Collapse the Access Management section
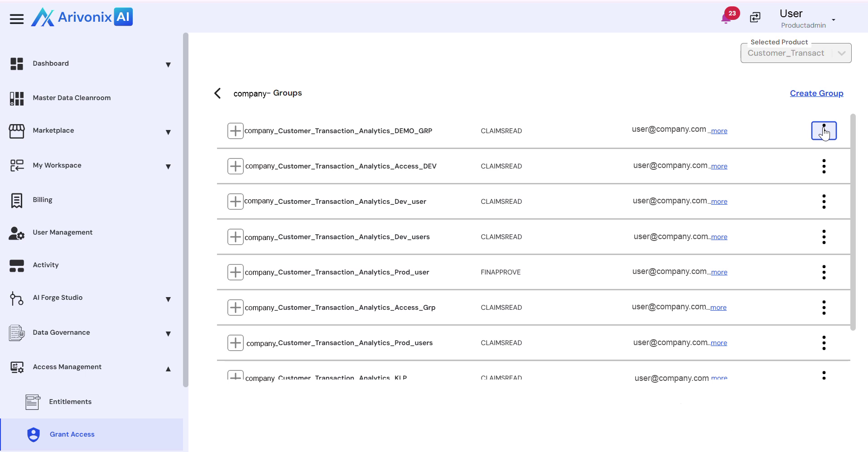The width and height of the screenshot is (868, 452). point(168,369)
